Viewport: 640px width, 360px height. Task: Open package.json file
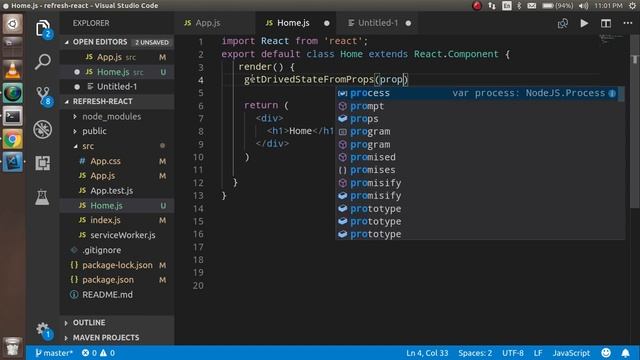coord(116,280)
